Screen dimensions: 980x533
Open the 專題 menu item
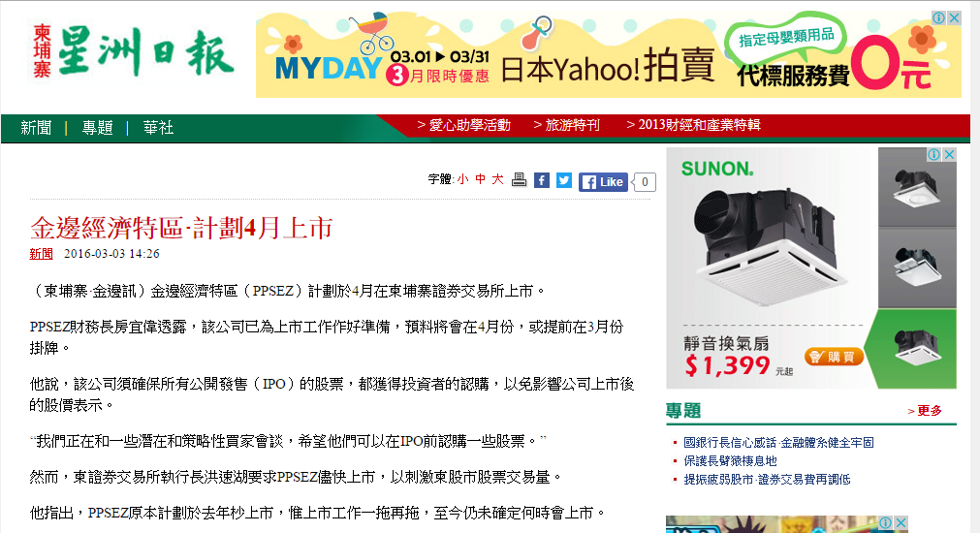tap(97, 128)
